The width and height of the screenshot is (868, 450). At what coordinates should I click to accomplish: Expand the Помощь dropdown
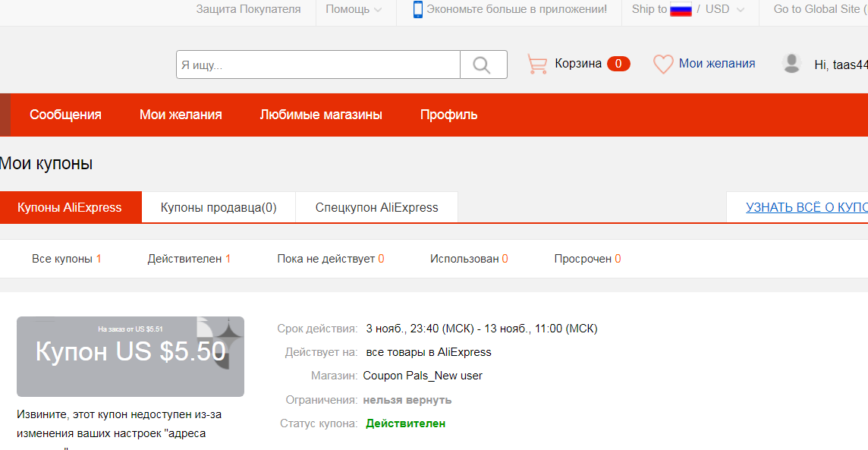click(x=353, y=9)
